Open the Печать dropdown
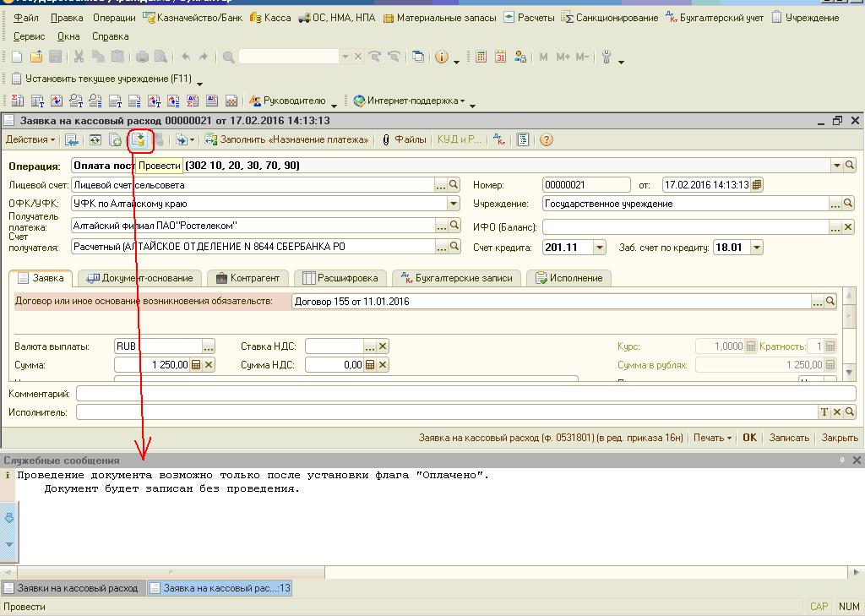865x616 pixels. pos(712,438)
